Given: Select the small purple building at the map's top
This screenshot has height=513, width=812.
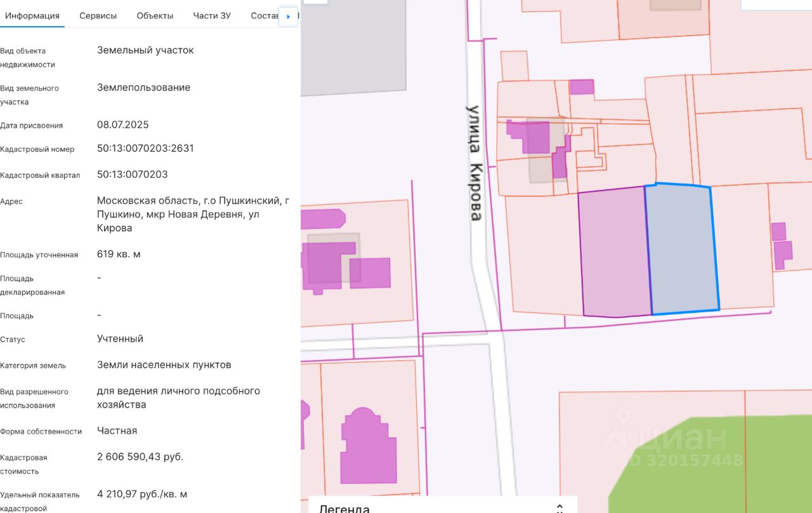Looking at the screenshot, I should click(x=581, y=87).
